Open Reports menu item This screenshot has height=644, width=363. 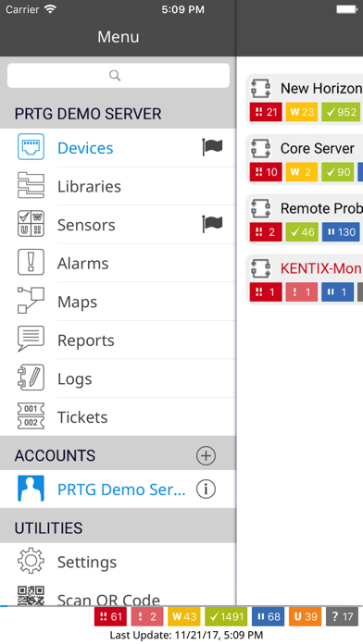[119, 341]
